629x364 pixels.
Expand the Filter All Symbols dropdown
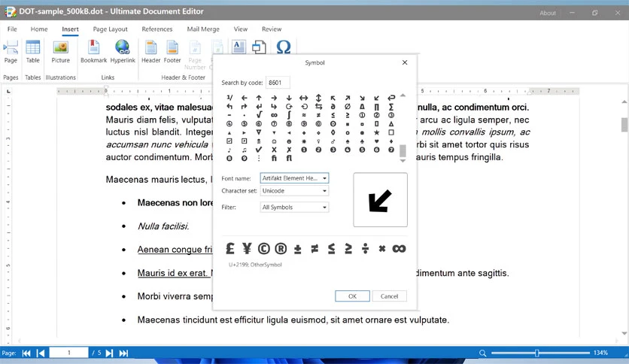294,208
